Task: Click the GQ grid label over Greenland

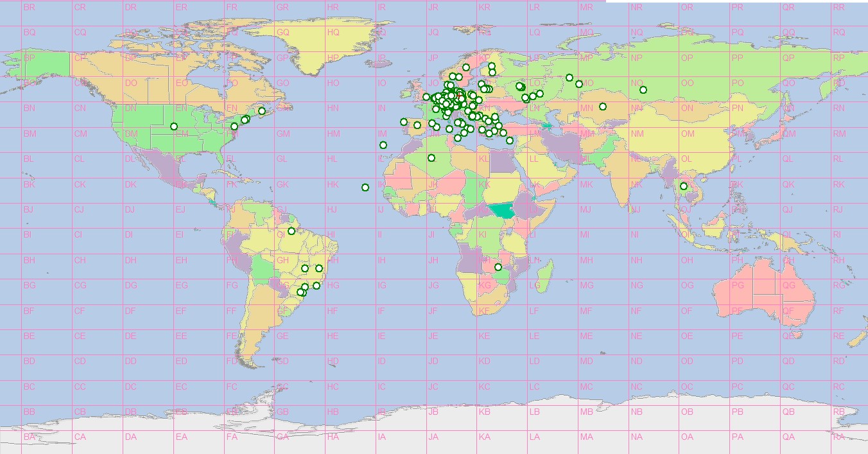Action: coord(282,32)
